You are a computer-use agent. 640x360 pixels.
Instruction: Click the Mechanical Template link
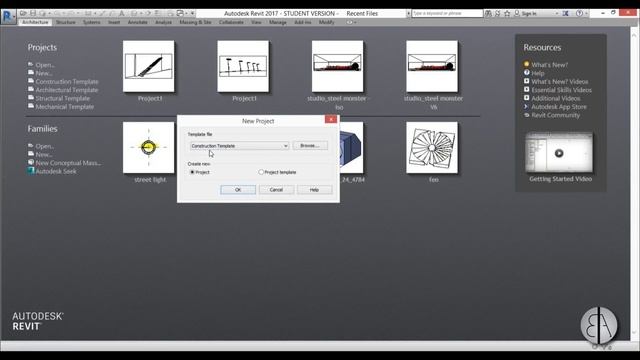(64, 107)
